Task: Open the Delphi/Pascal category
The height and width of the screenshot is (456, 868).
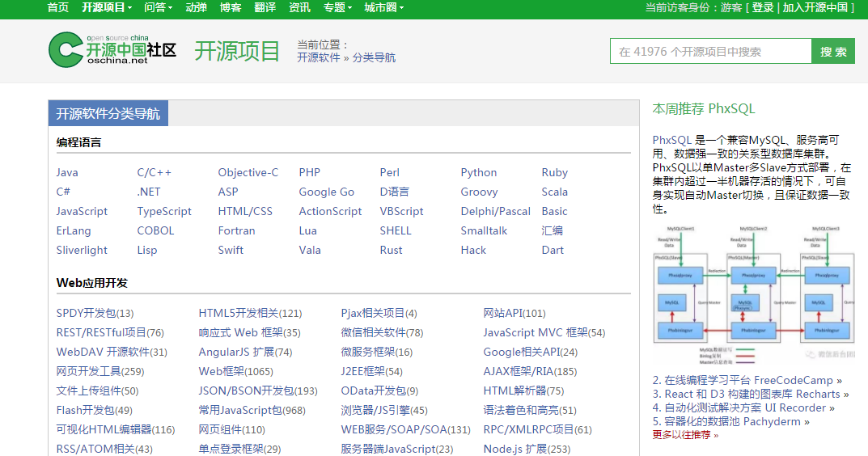Action: (x=495, y=211)
